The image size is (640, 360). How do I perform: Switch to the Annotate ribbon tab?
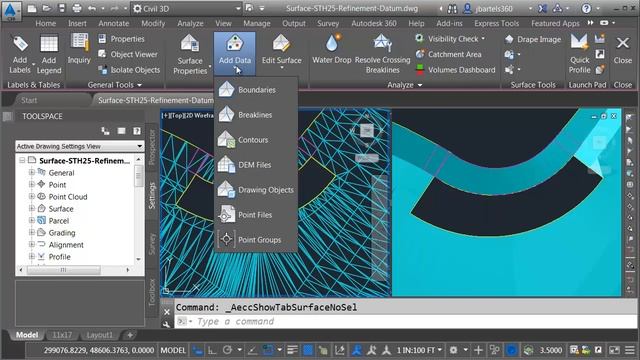pos(113,23)
